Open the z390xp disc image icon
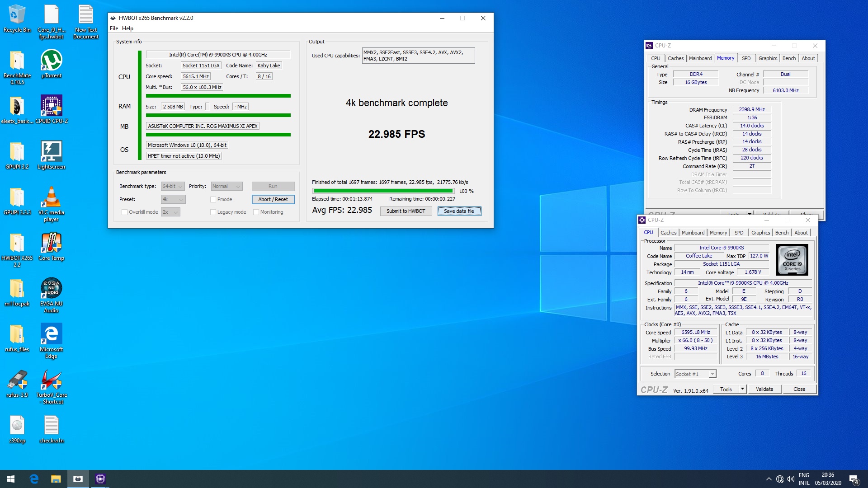The height and width of the screenshot is (488, 868). (17, 429)
